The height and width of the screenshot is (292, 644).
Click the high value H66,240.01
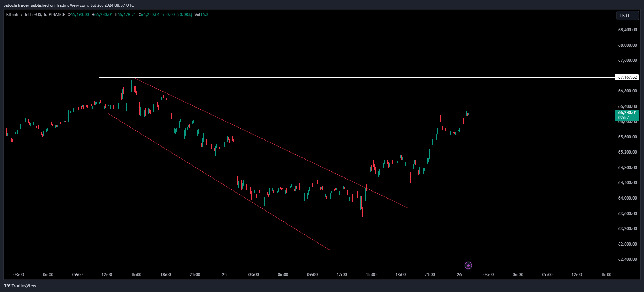click(102, 15)
